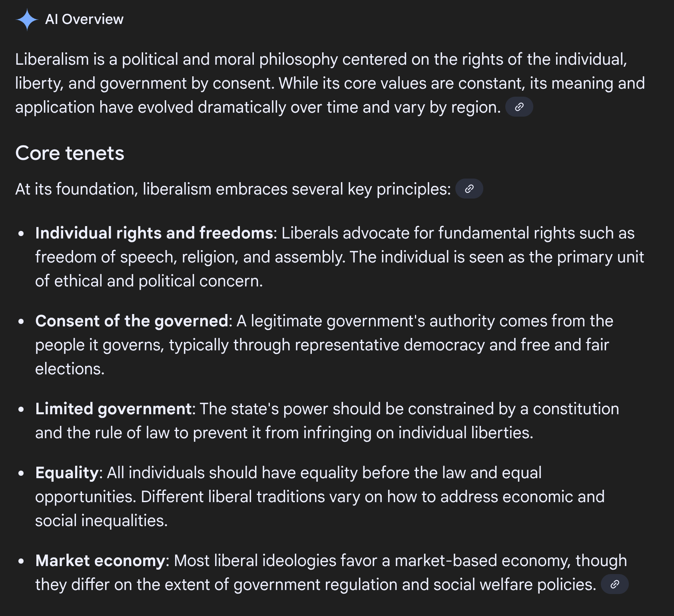
Task: Click the sentence 'At its foundation, liberalism embraces'
Action: (x=233, y=189)
